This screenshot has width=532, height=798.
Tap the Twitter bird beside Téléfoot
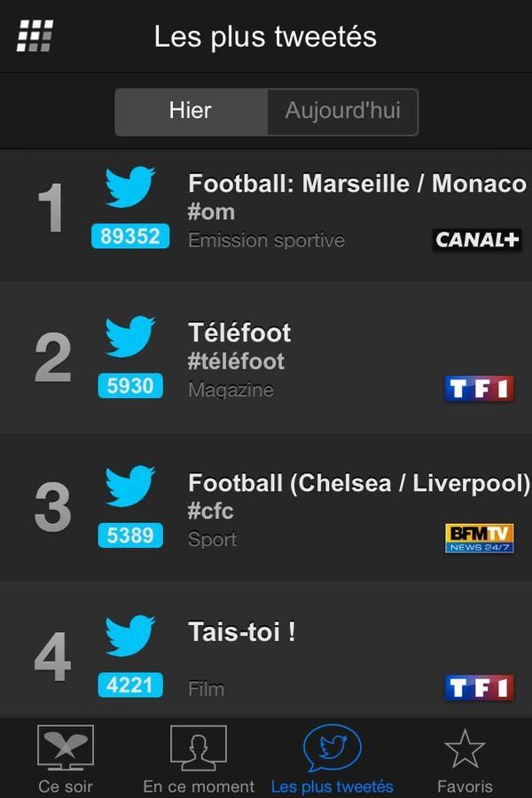(129, 336)
